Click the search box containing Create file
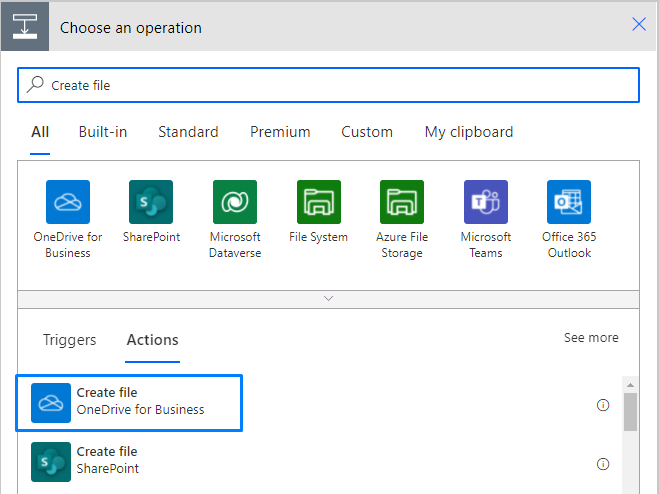Image resolution: width=659 pixels, height=494 pixels. (x=329, y=85)
